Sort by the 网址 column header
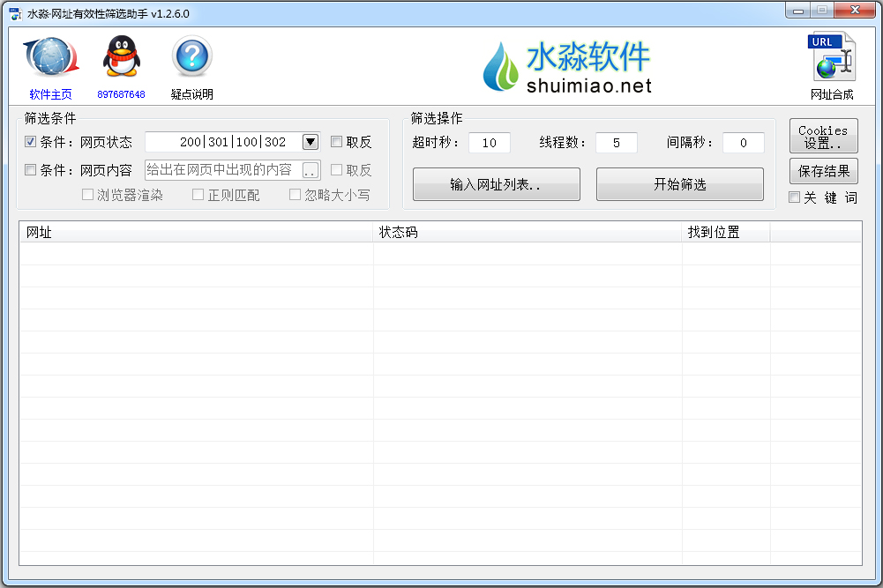This screenshot has height=588, width=883. (196, 232)
